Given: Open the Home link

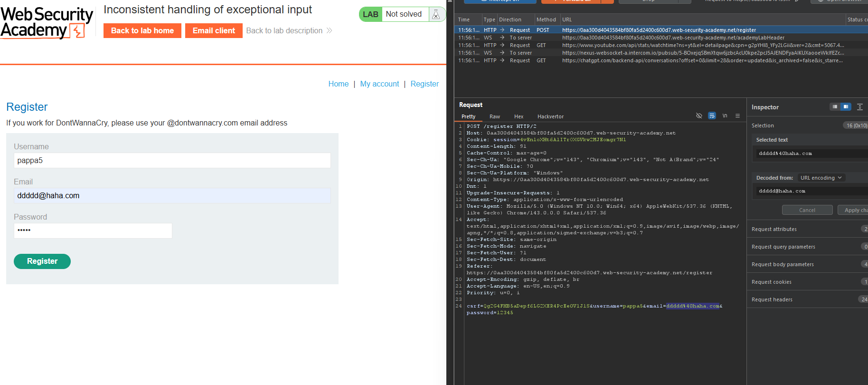Looking at the screenshot, I should coord(339,84).
